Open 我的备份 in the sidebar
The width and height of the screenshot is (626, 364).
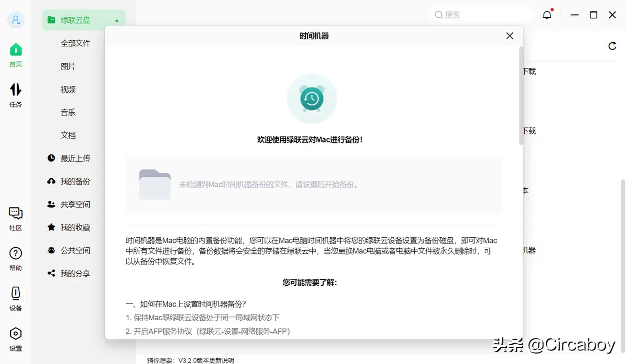75,181
